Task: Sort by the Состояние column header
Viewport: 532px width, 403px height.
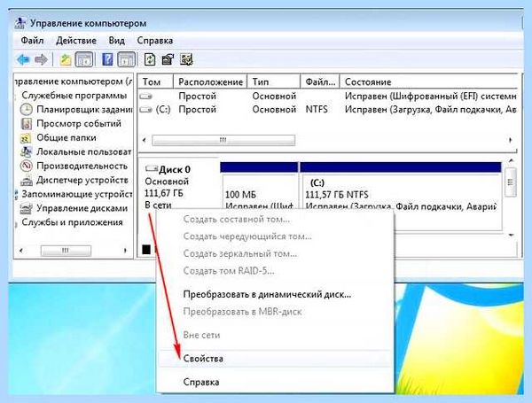Action: tap(429, 81)
